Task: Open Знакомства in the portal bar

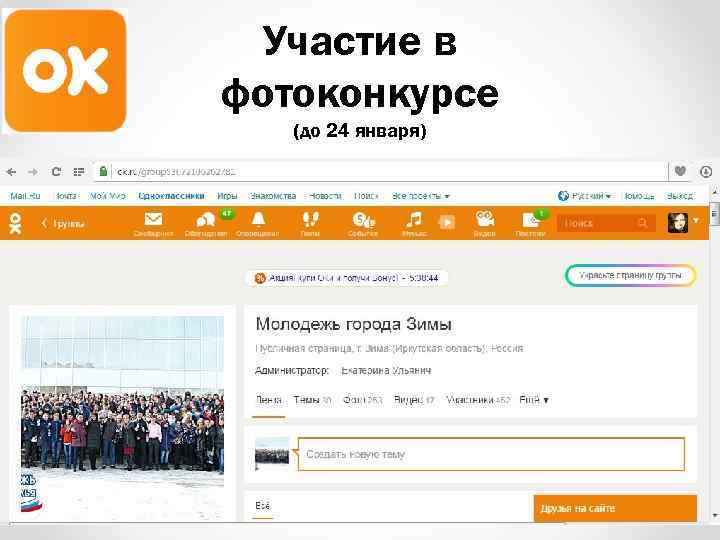Action: point(273,196)
